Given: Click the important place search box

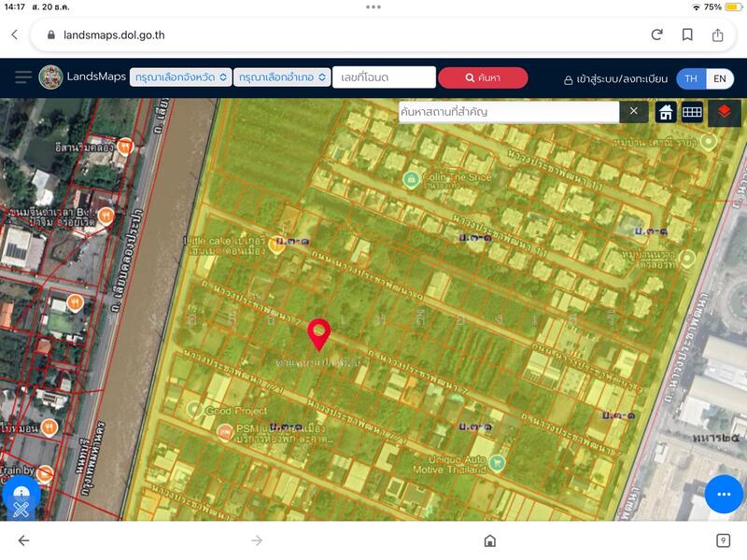Looking at the screenshot, I should [x=508, y=112].
